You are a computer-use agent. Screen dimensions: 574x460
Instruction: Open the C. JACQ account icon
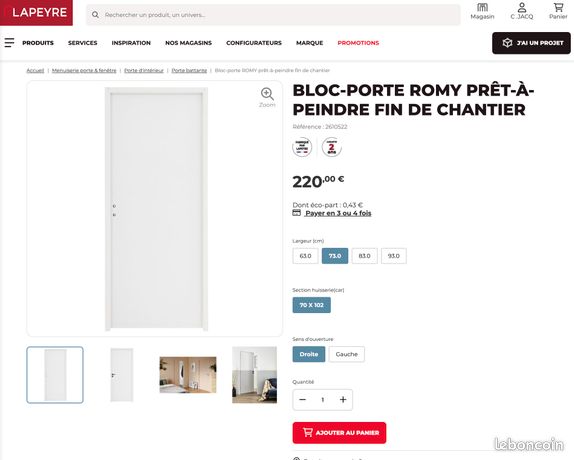(522, 7)
